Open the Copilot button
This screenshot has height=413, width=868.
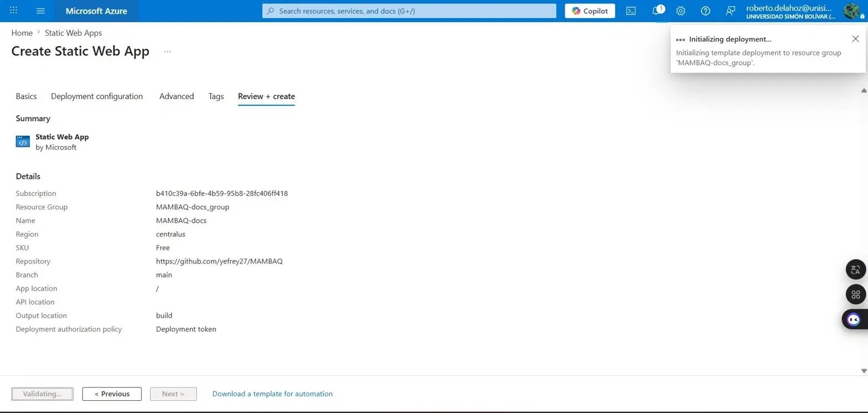pos(590,11)
